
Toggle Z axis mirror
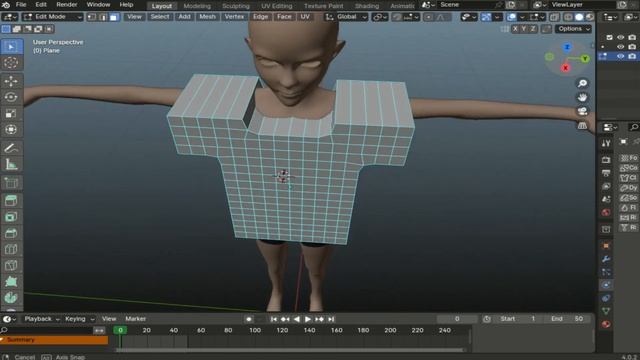tap(533, 29)
